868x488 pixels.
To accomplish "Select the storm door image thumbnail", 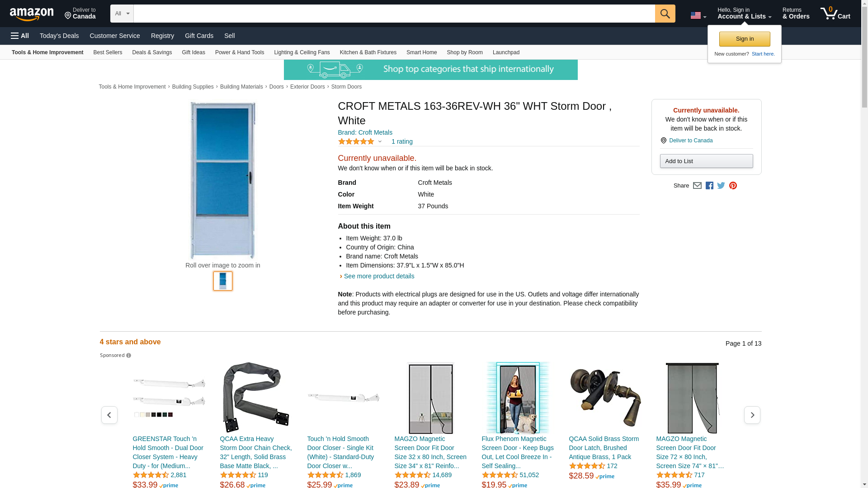I will point(223,281).
